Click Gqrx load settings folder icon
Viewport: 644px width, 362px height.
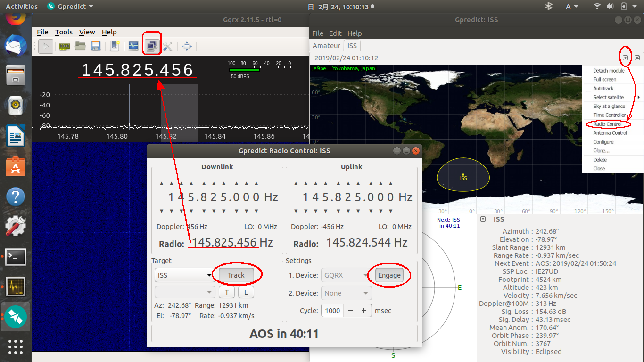(80, 46)
